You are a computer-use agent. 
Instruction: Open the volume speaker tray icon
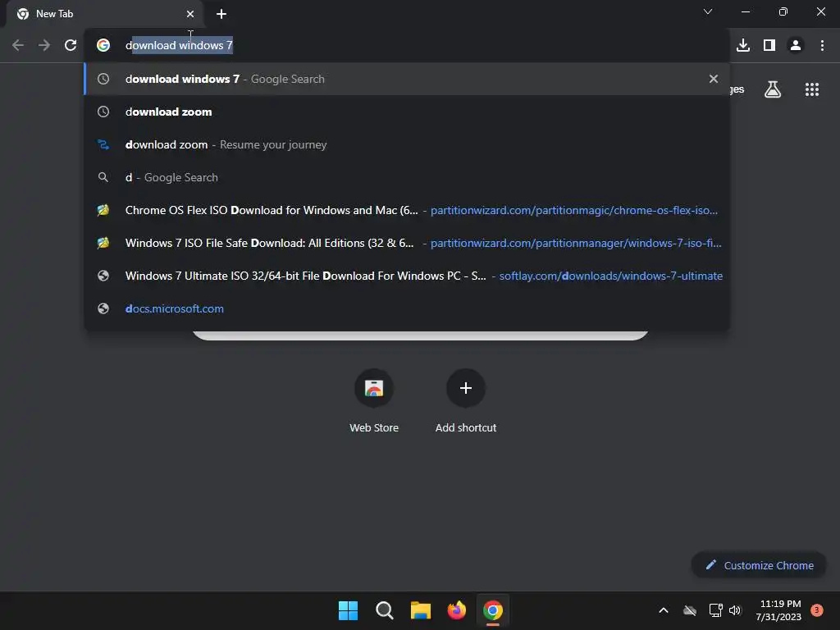click(x=735, y=610)
